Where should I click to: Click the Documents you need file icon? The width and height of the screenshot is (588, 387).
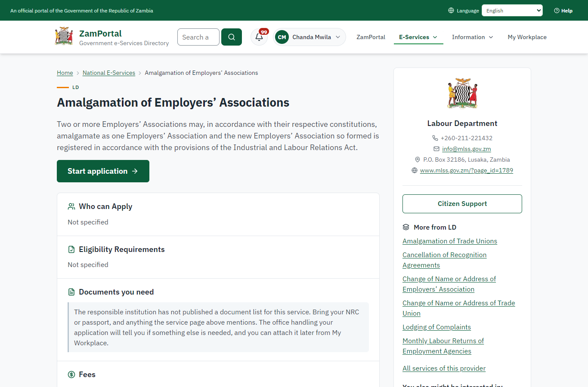click(x=71, y=292)
